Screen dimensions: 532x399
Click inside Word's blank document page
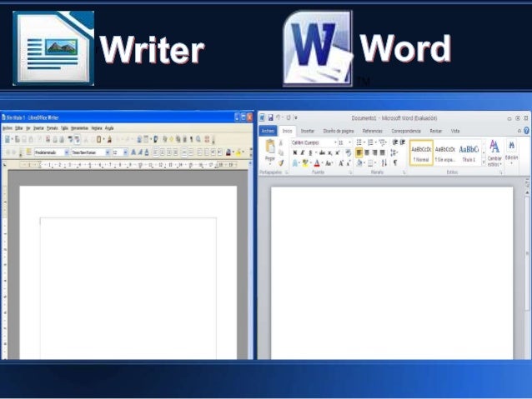pos(392,273)
